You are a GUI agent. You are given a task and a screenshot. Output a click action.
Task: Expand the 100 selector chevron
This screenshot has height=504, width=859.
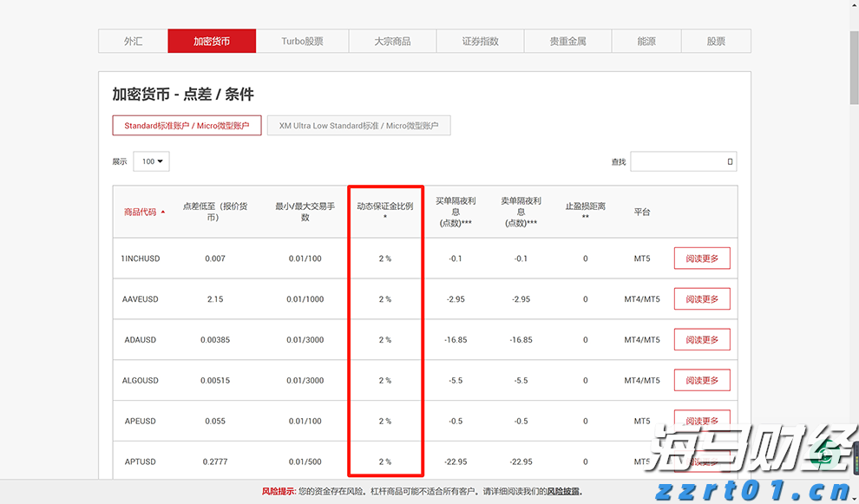[160, 161]
